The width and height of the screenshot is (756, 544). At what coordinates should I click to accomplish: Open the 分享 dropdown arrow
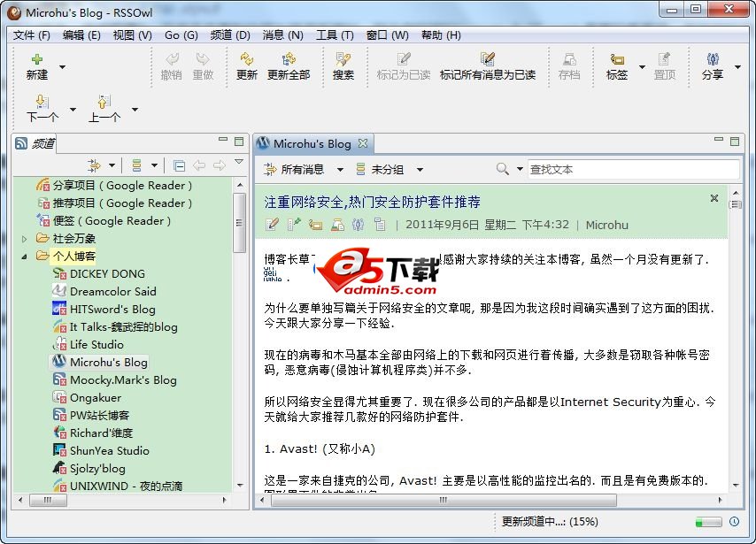click(x=737, y=67)
